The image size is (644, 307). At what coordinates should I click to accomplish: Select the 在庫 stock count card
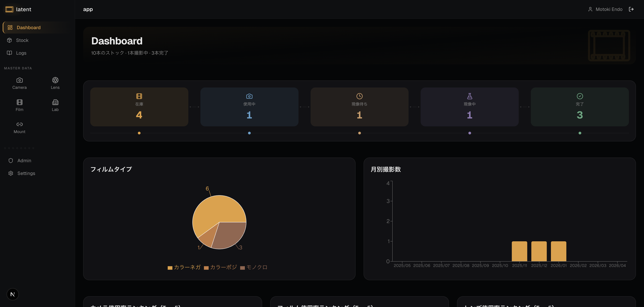pos(139,107)
